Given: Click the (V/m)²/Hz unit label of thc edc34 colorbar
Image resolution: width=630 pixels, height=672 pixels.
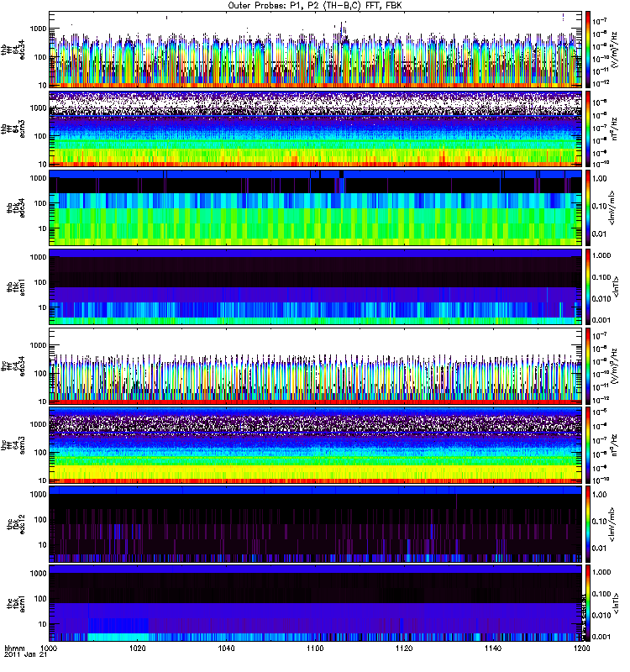Looking at the screenshot, I should click(615, 366).
